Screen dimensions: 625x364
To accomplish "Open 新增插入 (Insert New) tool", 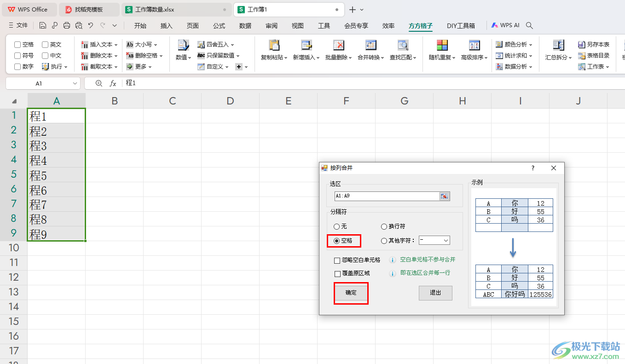I will coord(307,45).
